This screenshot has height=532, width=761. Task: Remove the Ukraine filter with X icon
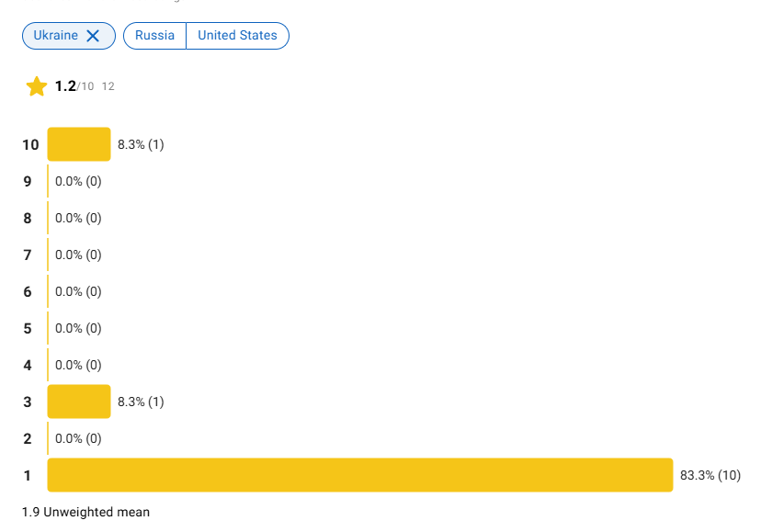coord(93,36)
